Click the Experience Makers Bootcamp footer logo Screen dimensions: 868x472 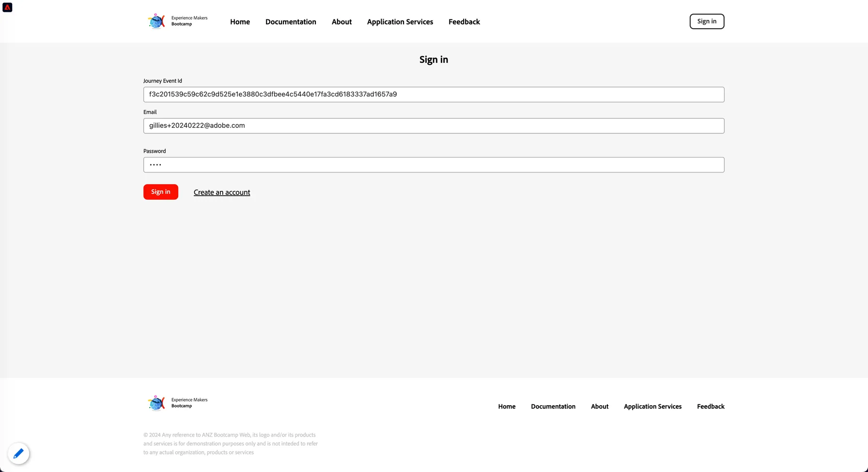177,403
